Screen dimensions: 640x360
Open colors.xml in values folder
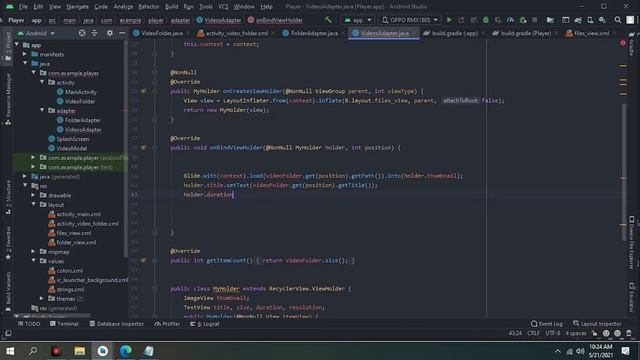[x=70, y=271]
